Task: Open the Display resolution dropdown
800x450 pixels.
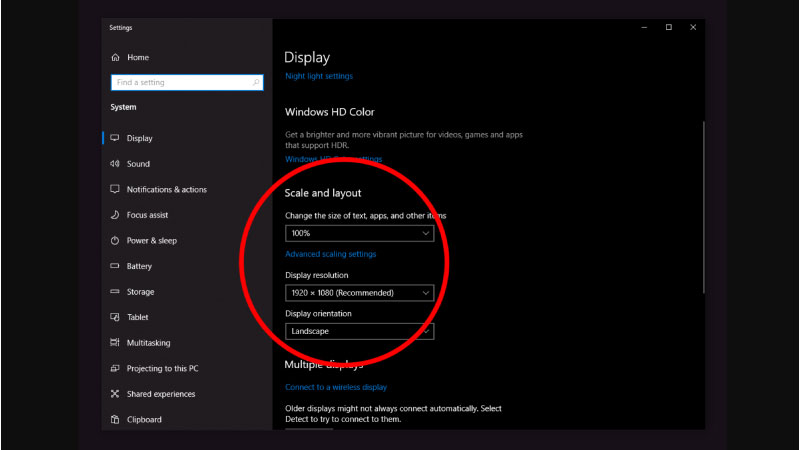Action: [359, 293]
